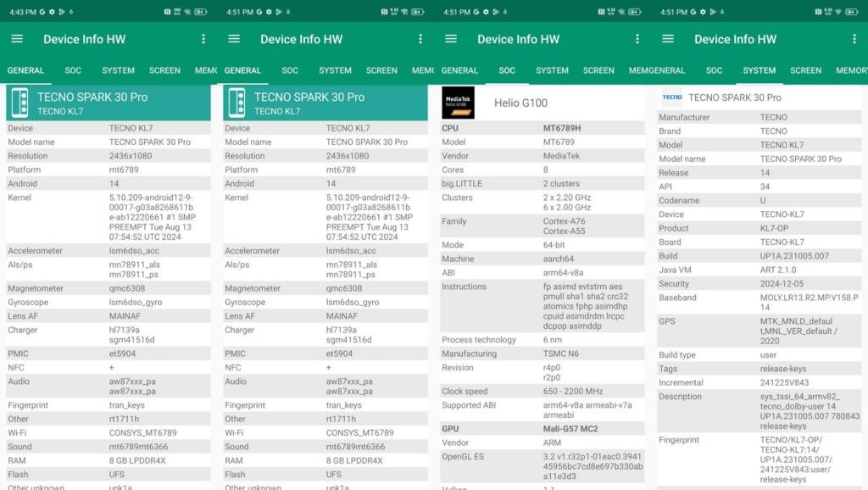Select GENERAL tab in 4:43 PM screenshot

(25, 70)
